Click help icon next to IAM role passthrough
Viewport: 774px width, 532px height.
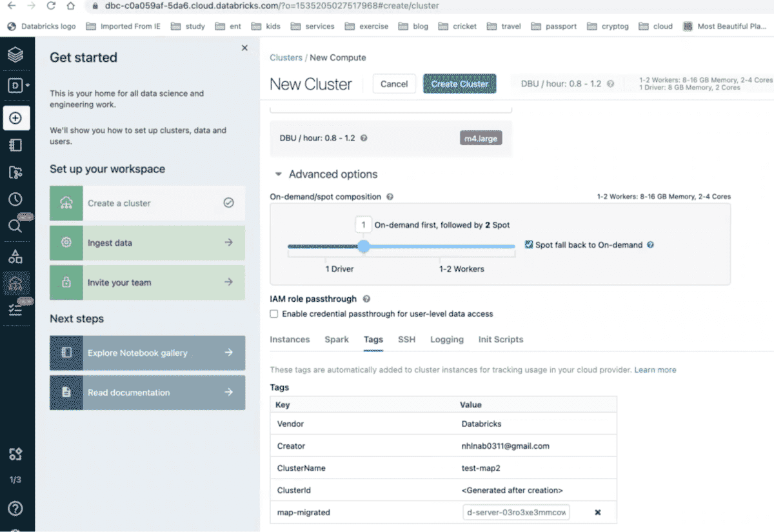[366, 299]
